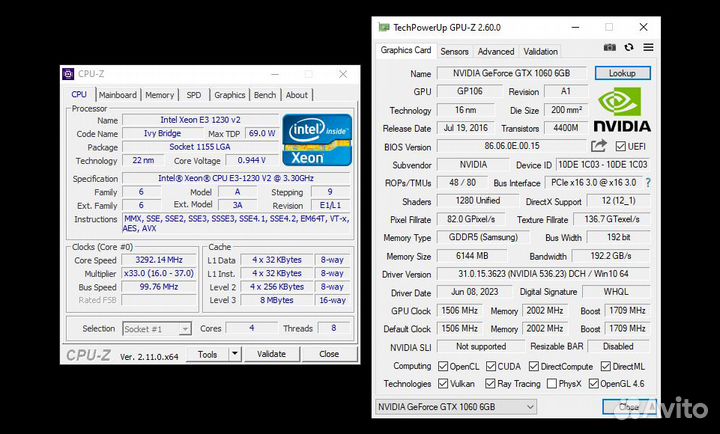This screenshot has height=434, width=720.
Task: Click the Intel Xeon logo in CPU-Z
Action: 317,140
